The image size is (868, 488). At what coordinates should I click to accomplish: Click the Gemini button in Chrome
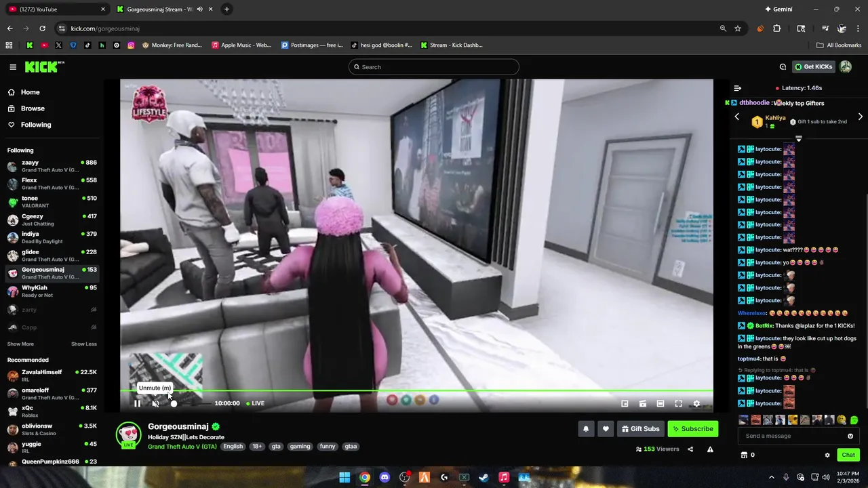(x=778, y=9)
